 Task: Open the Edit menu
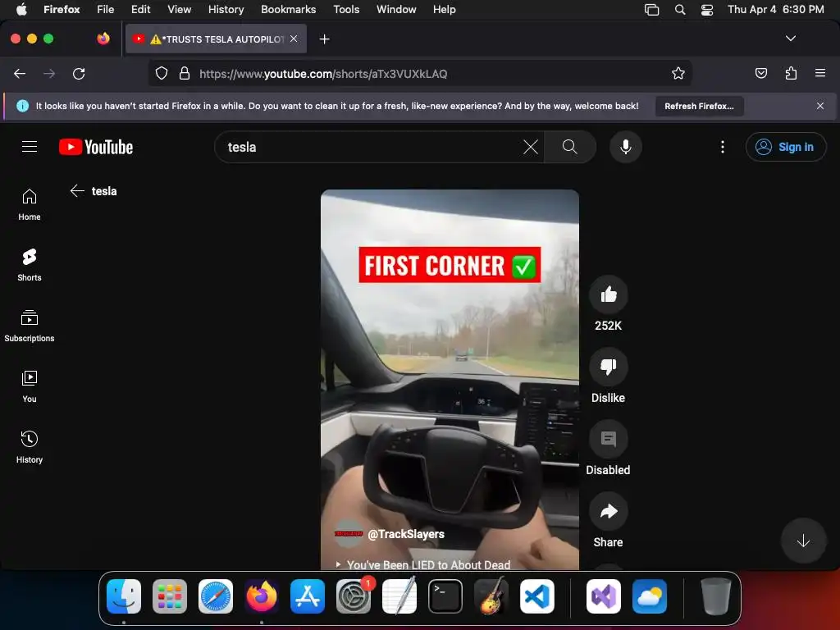tap(141, 9)
